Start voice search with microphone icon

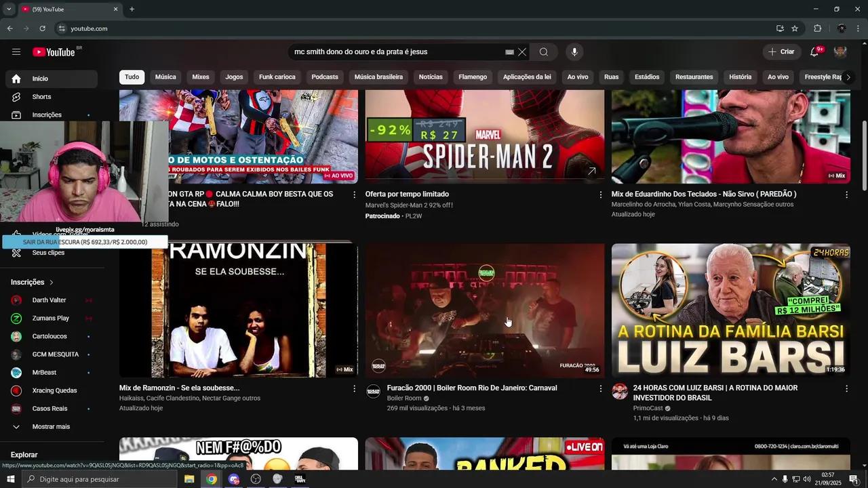574,52
